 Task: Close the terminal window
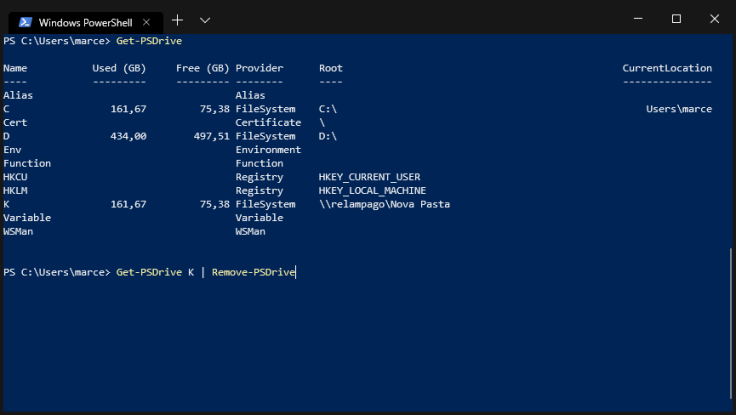(x=714, y=19)
